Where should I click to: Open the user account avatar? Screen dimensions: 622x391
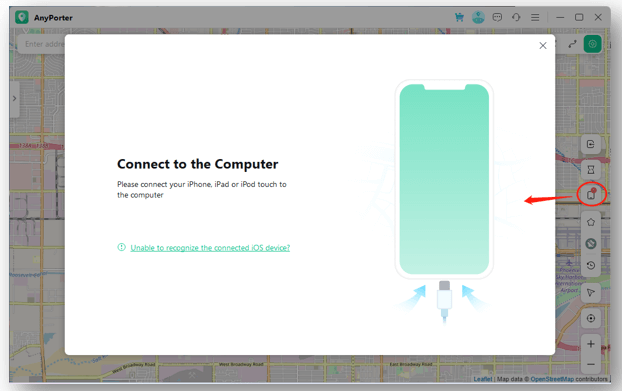coord(478,17)
